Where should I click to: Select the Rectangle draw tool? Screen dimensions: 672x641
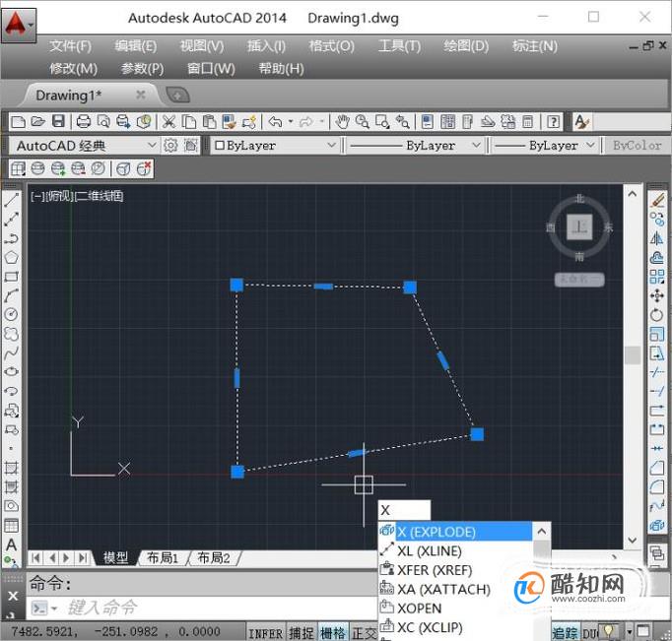point(11,277)
